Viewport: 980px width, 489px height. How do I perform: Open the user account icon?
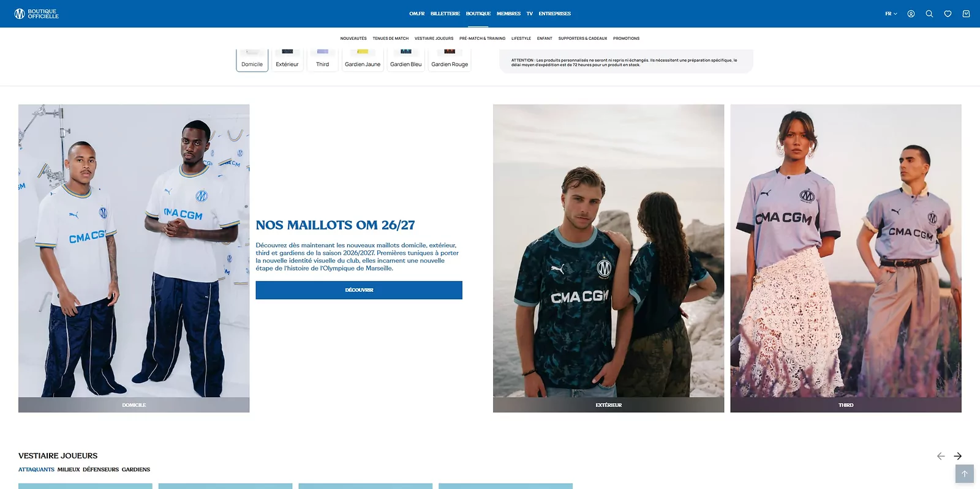coord(911,13)
